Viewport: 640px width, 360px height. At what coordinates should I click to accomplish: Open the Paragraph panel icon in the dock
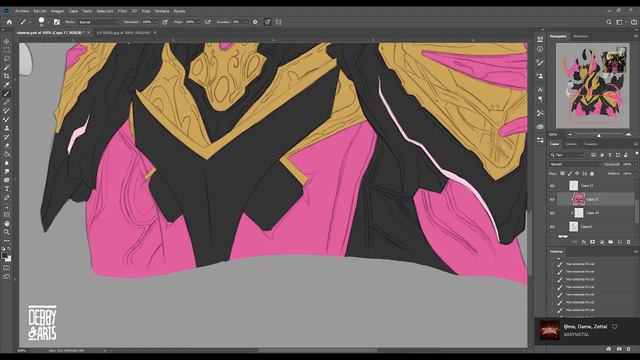click(540, 99)
